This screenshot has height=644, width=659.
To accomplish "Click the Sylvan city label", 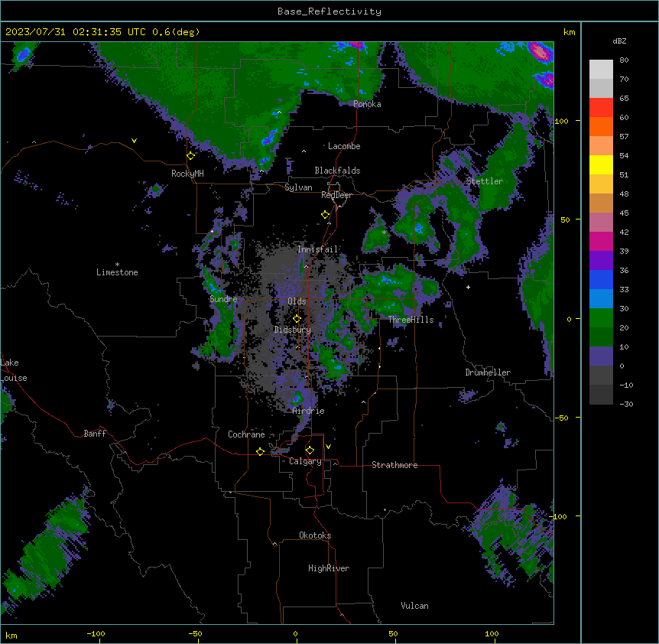I will [x=298, y=187].
